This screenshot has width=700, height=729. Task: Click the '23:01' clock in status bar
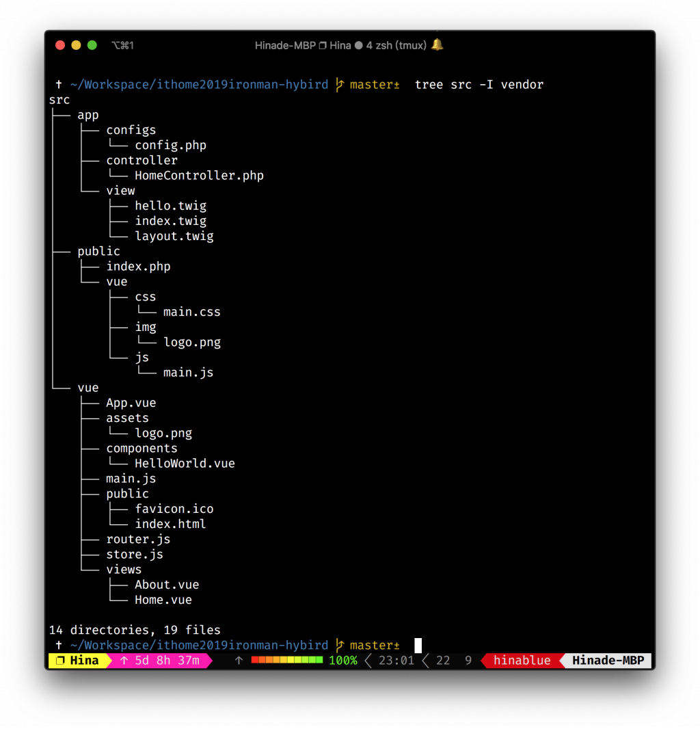coord(396,661)
